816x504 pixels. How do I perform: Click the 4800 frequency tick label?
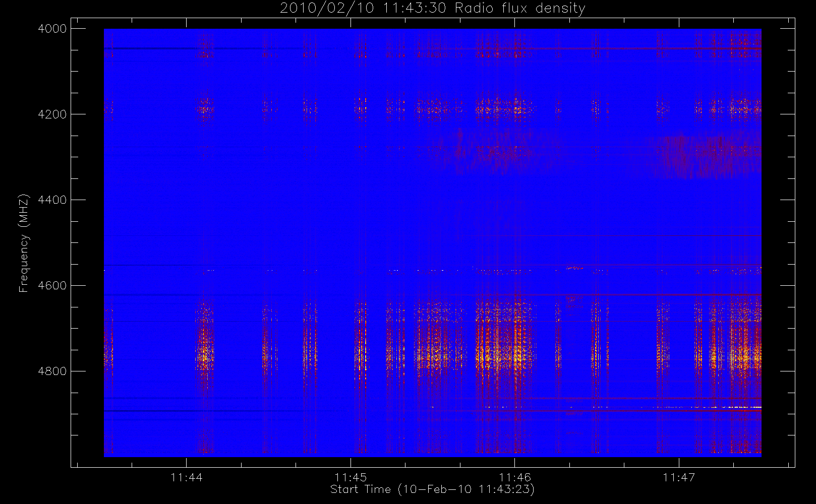(52, 371)
